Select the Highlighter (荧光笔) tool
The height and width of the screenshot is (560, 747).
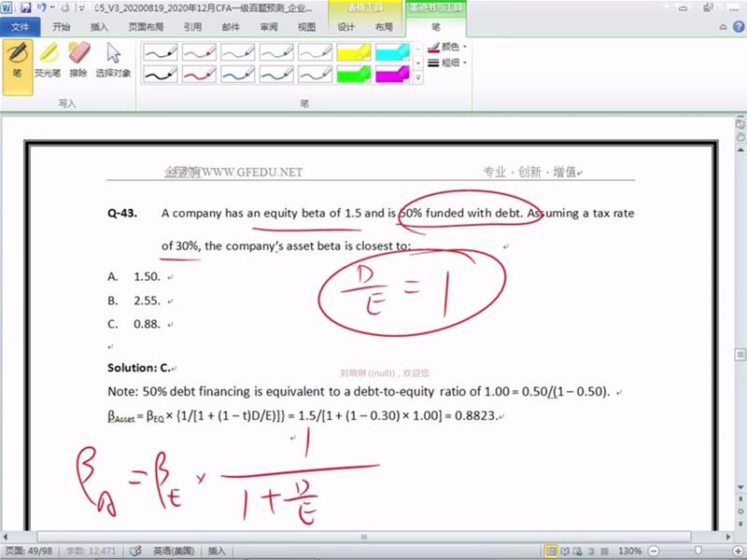[48, 60]
